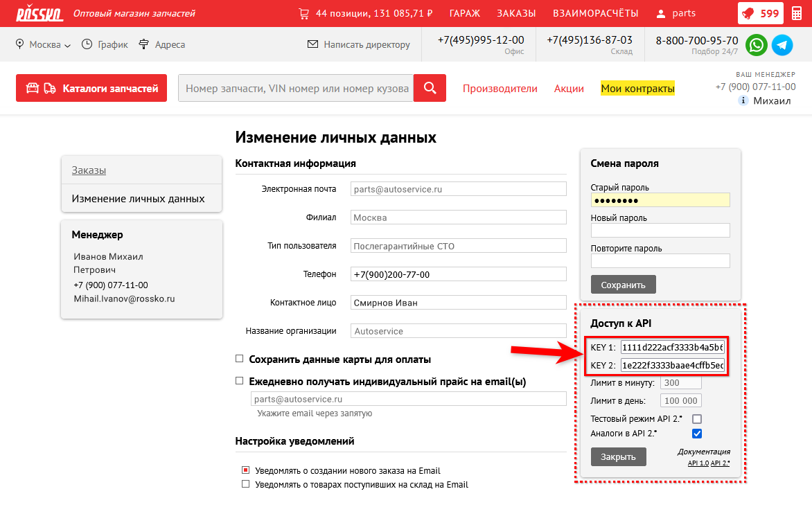Click the KEY 1 API field
Viewport: 812px width, 507px height.
point(672,347)
